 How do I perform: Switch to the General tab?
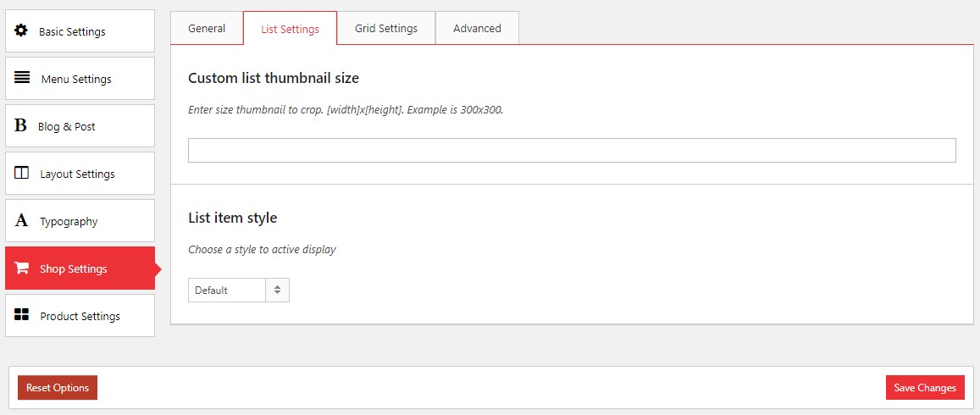pos(207,28)
